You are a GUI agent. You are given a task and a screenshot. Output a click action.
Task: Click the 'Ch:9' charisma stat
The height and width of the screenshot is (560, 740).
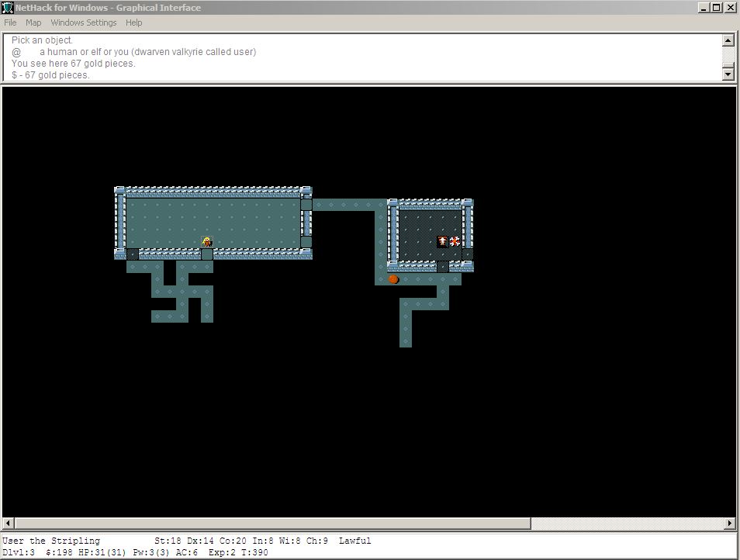[316, 541]
